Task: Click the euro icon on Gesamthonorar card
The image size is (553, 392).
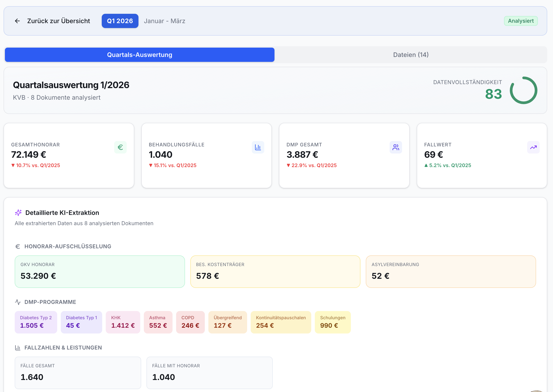Action: [x=120, y=147]
